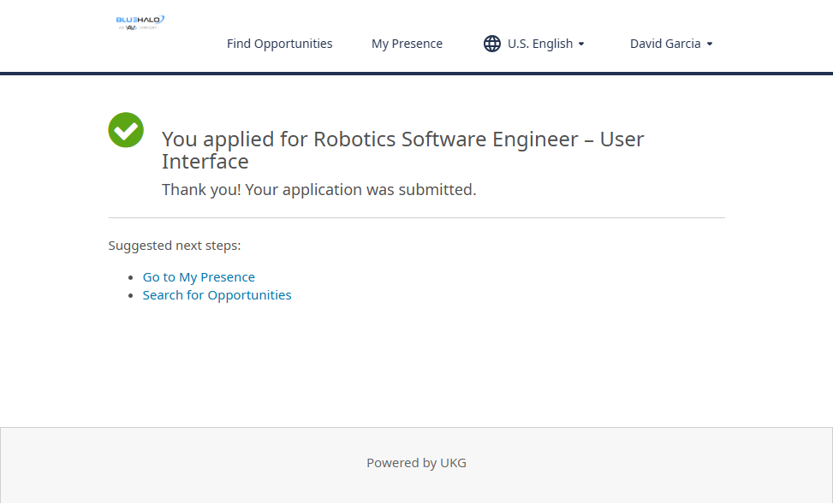Click the green checkmark success icon
Image resolution: width=833 pixels, height=504 pixels.
point(126,130)
